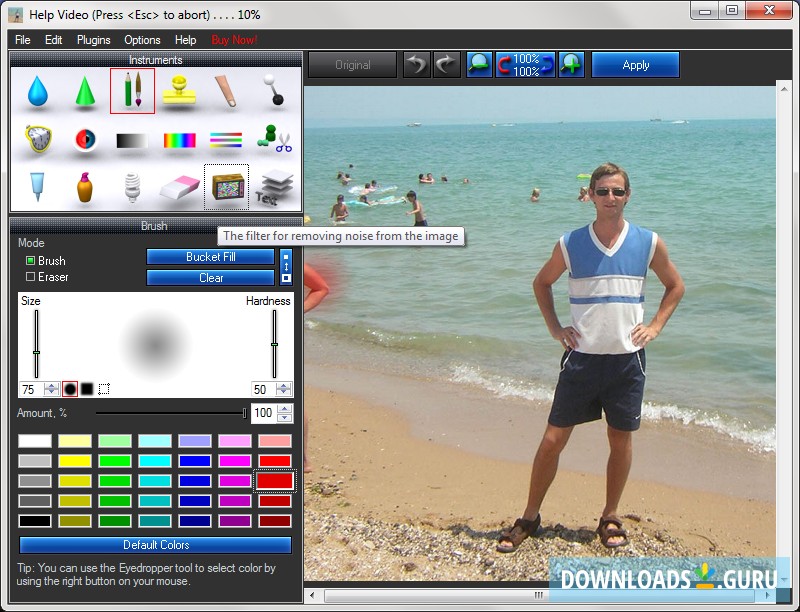Reset zoom with the 100% control
Image resolution: width=800 pixels, height=612 pixels.
click(x=527, y=64)
